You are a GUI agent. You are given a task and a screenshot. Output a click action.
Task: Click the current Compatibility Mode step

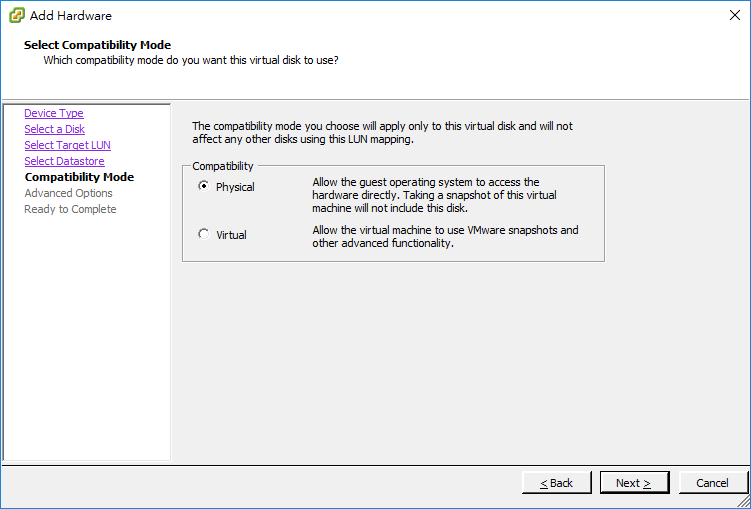tap(80, 177)
